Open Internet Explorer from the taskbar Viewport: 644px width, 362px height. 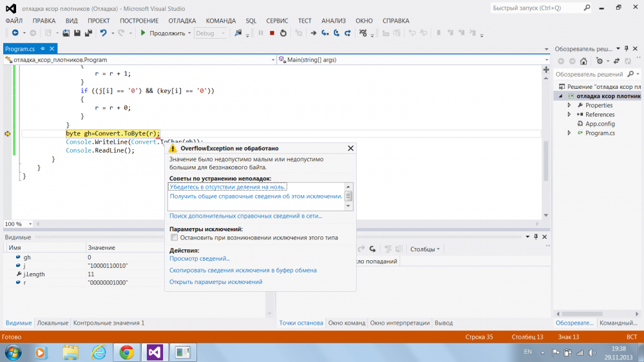point(99,352)
